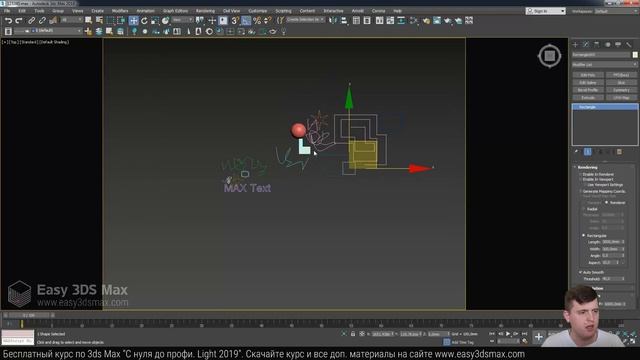
Task: Activate the Select and Move tool
Action: [x=133, y=20]
